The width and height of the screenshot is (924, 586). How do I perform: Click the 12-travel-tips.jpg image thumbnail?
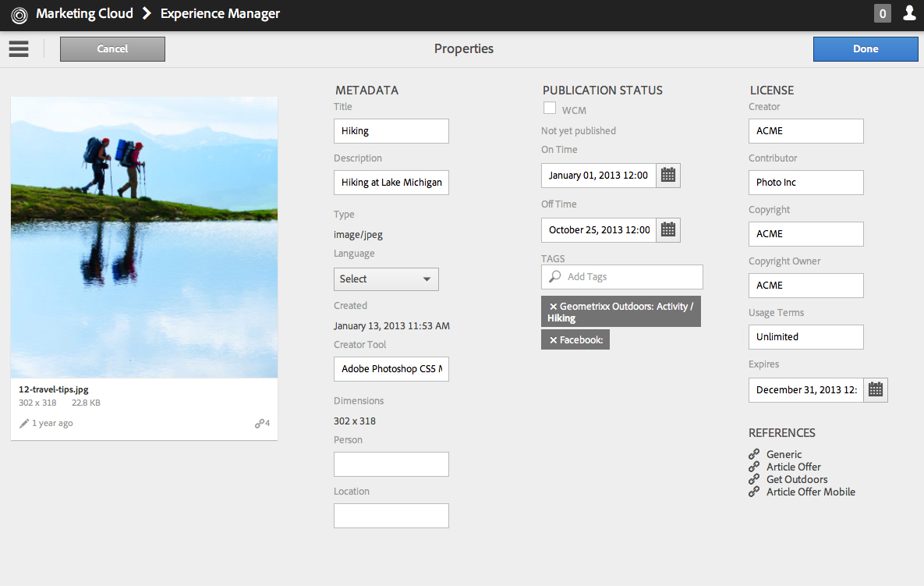pyautogui.click(x=143, y=236)
